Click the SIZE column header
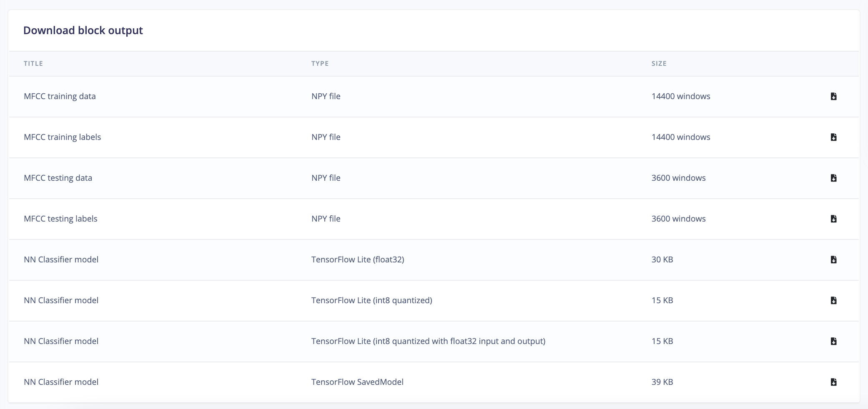 (x=659, y=63)
